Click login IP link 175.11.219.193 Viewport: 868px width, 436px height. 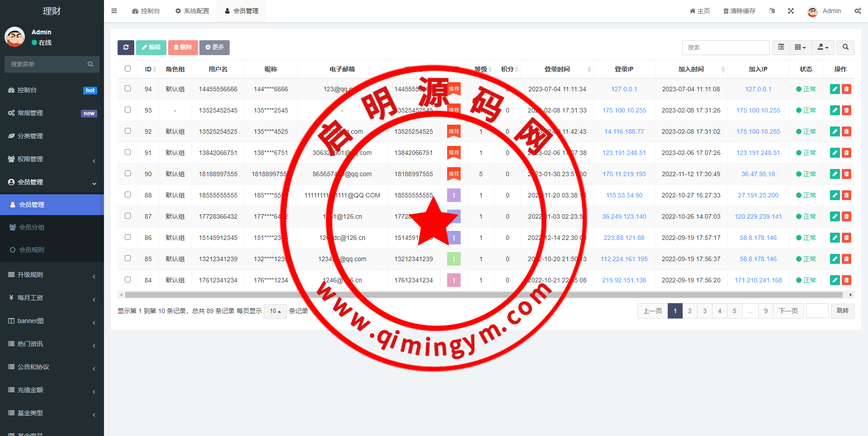point(624,174)
